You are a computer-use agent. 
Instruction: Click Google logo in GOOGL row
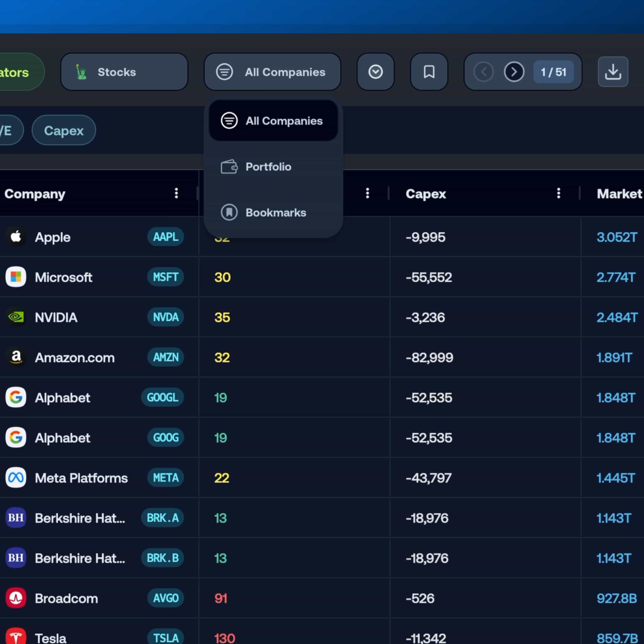point(16,397)
